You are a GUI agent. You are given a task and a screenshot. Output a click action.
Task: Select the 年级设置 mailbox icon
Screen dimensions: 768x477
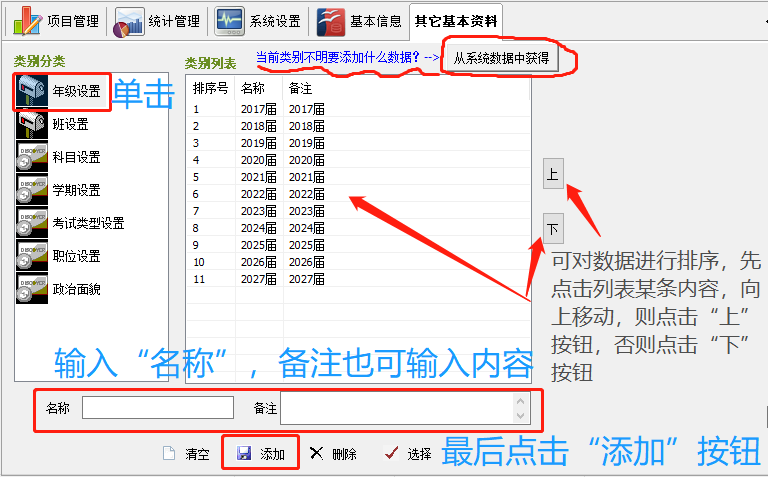(x=33, y=91)
